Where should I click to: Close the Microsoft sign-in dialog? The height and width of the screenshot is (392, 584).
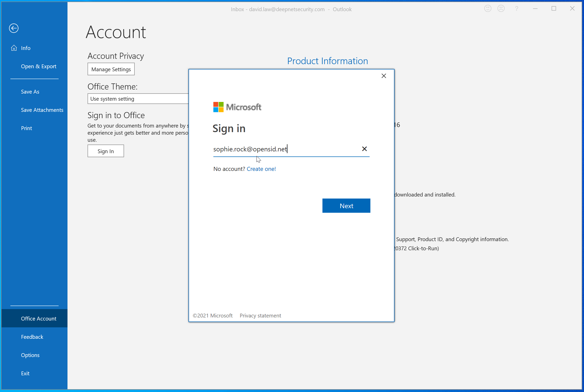pos(384,76)
